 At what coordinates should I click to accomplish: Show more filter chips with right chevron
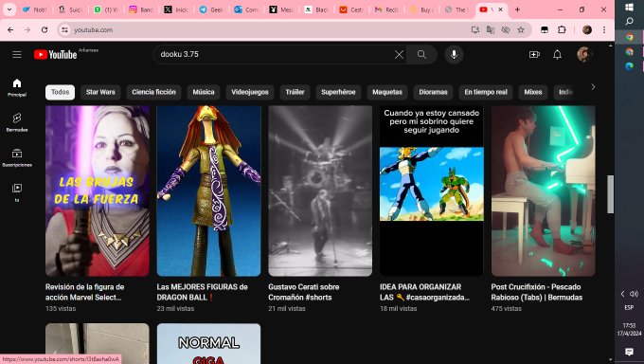pyautogui.click(x=593, y=87)
